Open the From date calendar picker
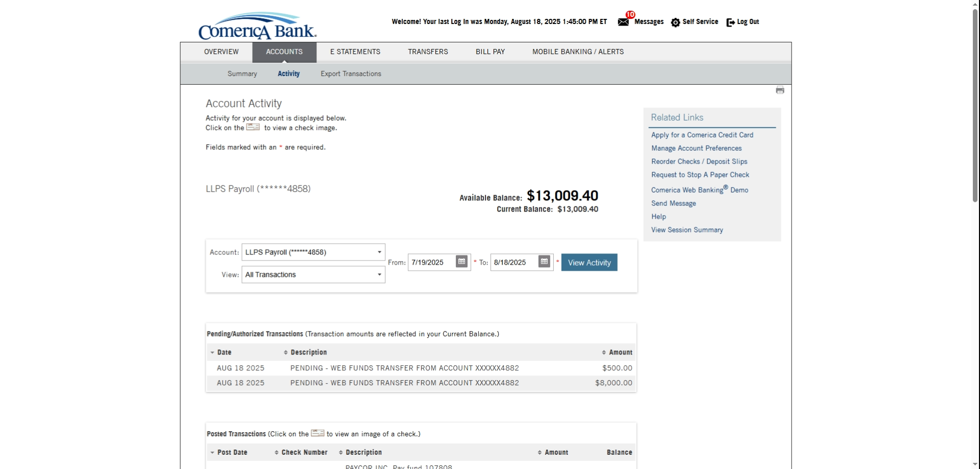980x469 pixels. tap(461, 262)
